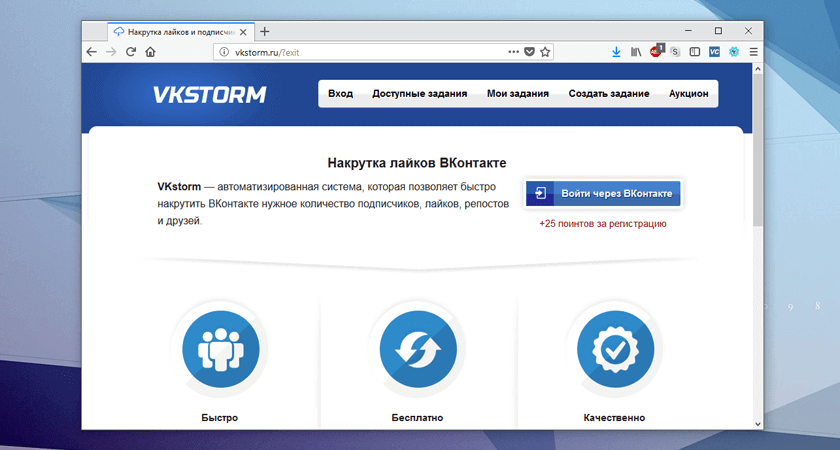This screenshot has width=840, height=450.
Task: Go to Доступные задания
Action: pos(419,94)
